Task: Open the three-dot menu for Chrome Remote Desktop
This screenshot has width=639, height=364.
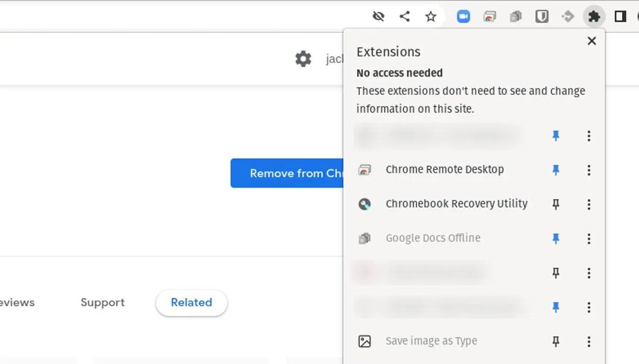Action: [x=589, y=170]
